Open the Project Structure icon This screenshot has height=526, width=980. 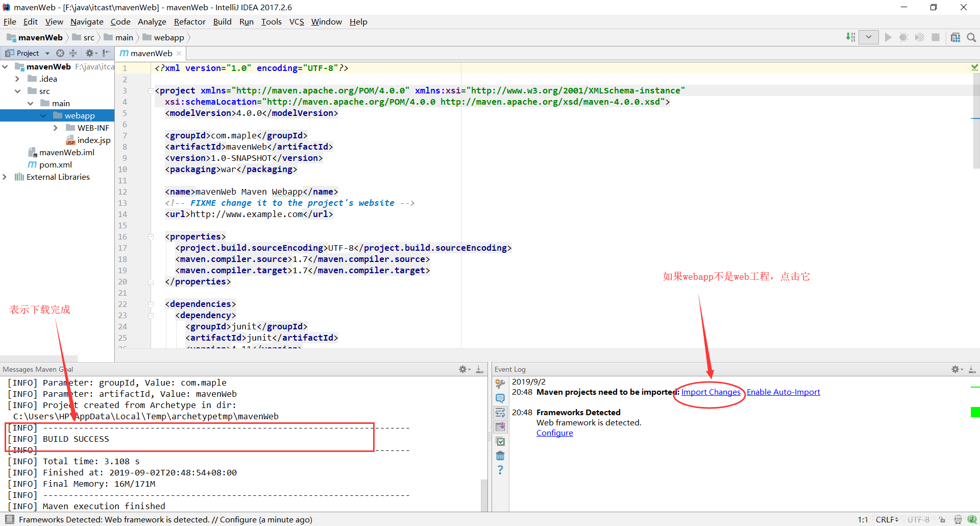pos(955,37)
